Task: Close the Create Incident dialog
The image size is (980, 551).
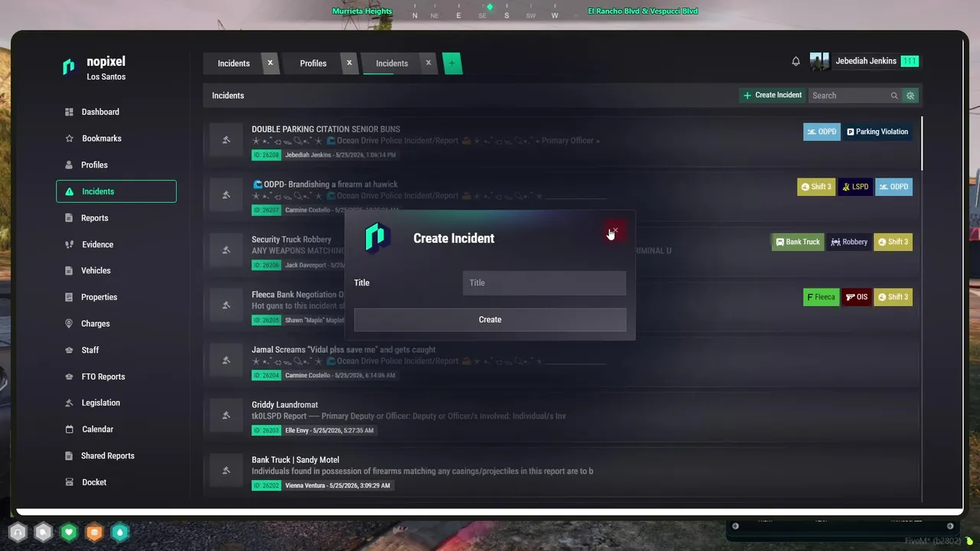Action: 615,230
